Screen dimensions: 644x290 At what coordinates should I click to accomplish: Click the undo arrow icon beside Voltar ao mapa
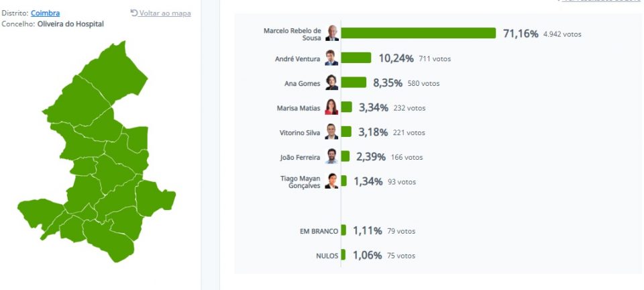click(133, 13)
